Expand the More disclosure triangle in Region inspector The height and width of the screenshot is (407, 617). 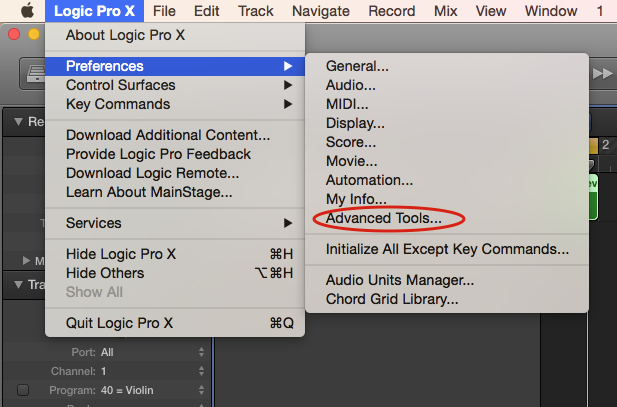click(x=26, y=261)
